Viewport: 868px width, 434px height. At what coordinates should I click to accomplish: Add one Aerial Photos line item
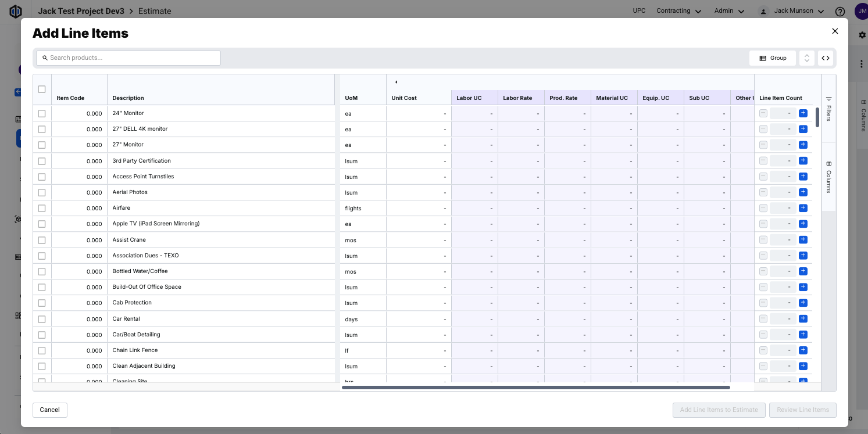[x=803, y=192]
